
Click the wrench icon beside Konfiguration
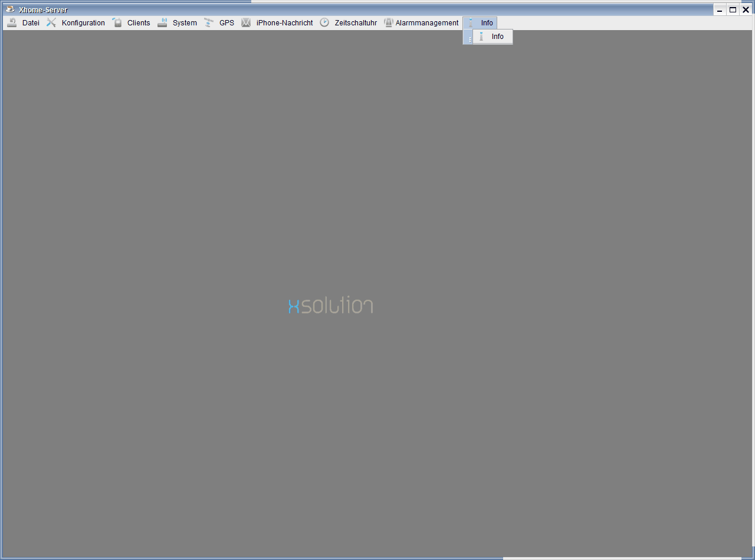(51, 22)
